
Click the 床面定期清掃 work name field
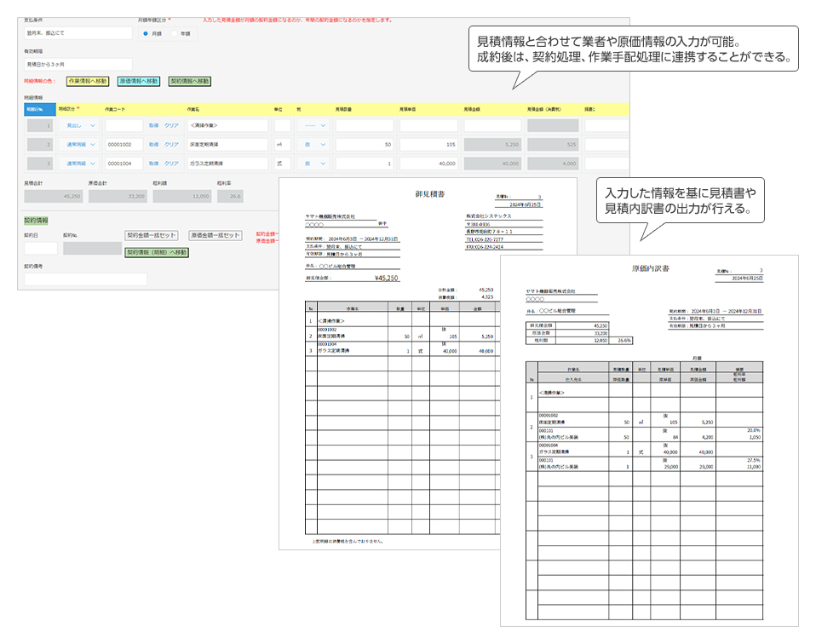pyautogui.click(x=227, y=144)
